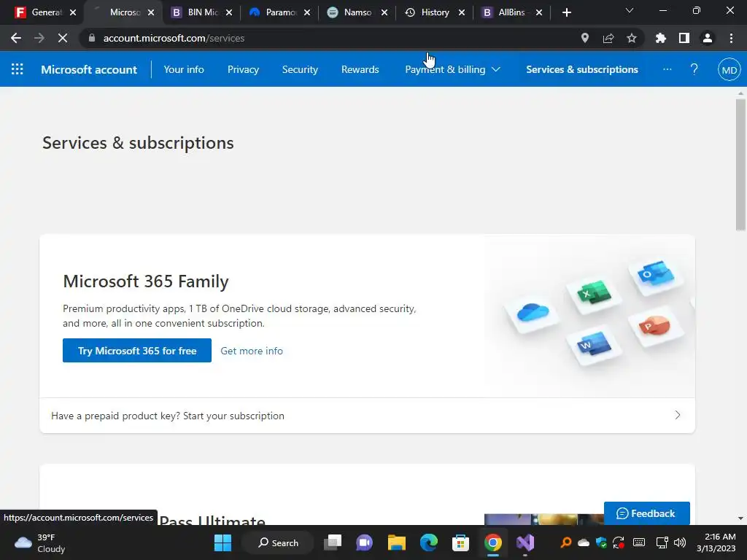Open the Feedback button
The width and height of the screenshot is (747, 560).
[647, 513]
